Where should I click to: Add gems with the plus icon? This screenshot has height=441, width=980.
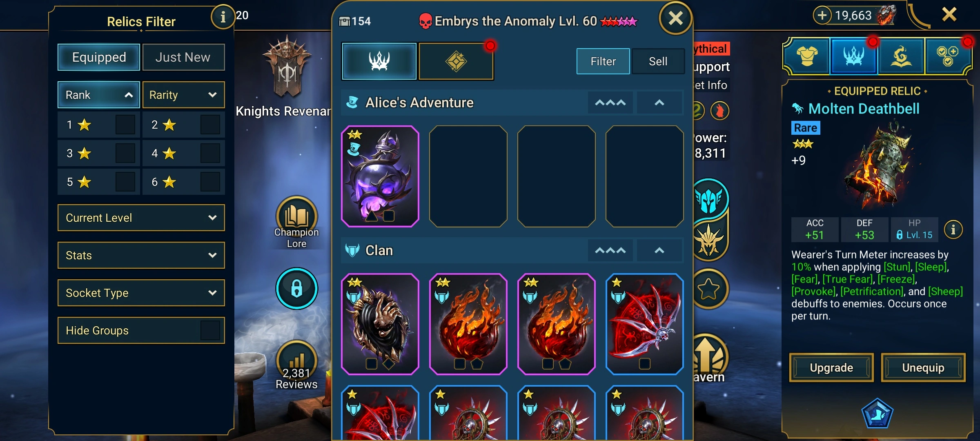pos(822,15)
